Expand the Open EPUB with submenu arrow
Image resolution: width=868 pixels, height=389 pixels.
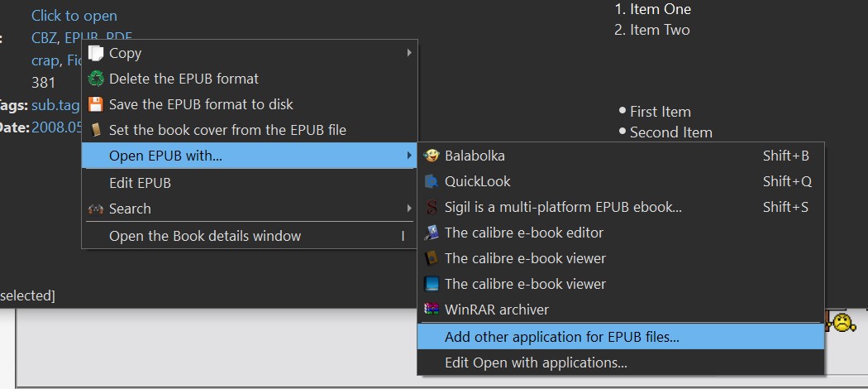[x=409, y=155]
